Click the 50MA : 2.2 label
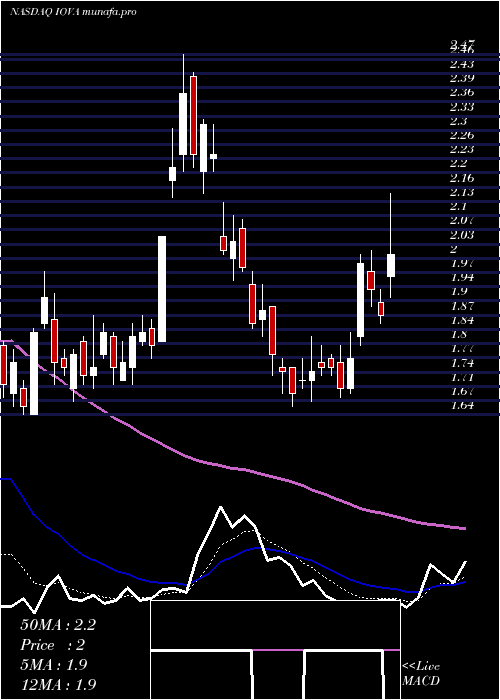The width and height of the screenshot is (500, 700). [x=58, y=625]
